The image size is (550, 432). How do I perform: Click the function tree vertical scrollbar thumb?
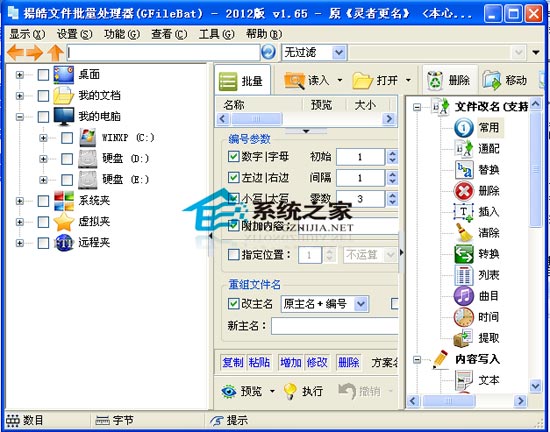click(x=536, y=169)
